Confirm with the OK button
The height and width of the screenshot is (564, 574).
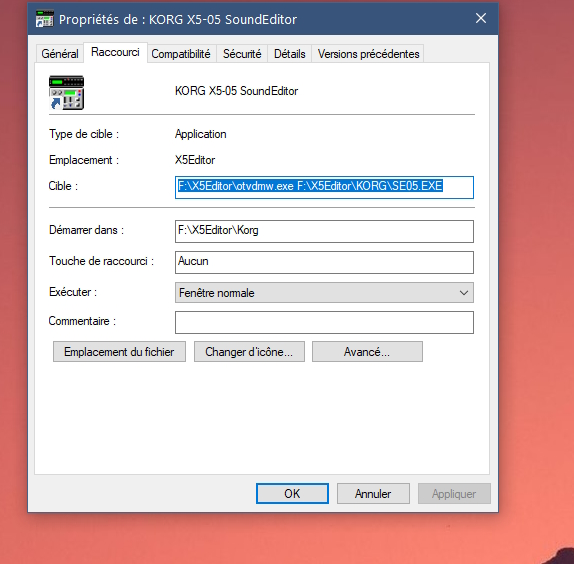(292, 494)
